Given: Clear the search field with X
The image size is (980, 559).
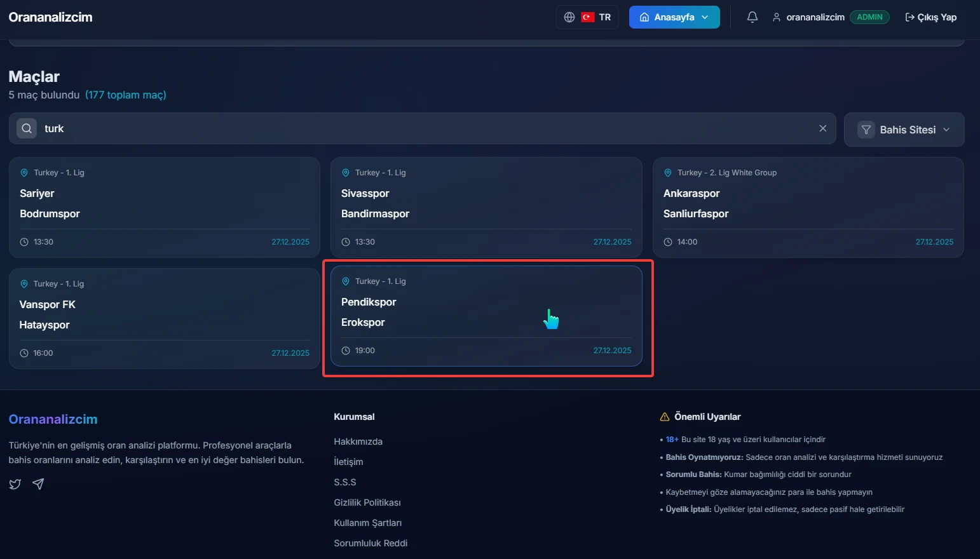Looking at the screenshot, I should (822, 128).
